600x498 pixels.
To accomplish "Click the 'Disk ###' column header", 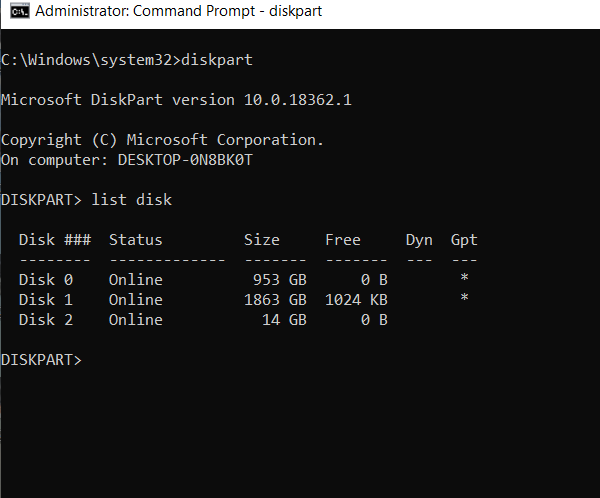I will pos(55,240).
